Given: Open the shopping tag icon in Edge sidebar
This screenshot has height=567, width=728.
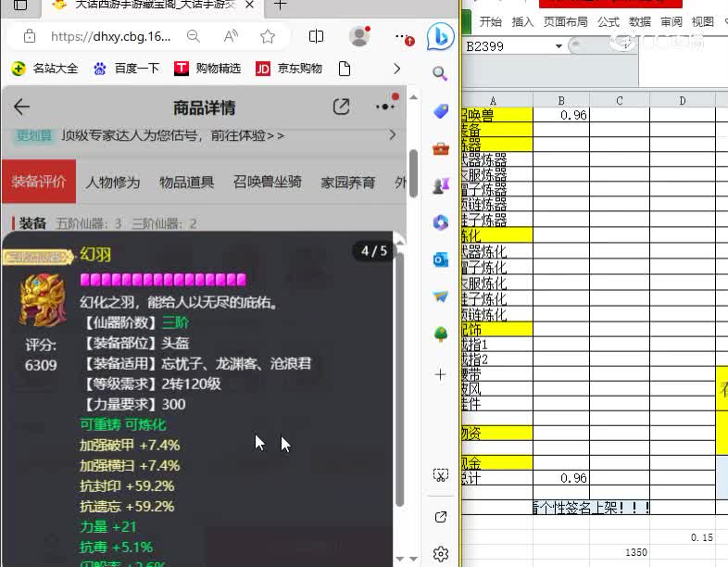Looking at the screenshot, I should 441,111.
